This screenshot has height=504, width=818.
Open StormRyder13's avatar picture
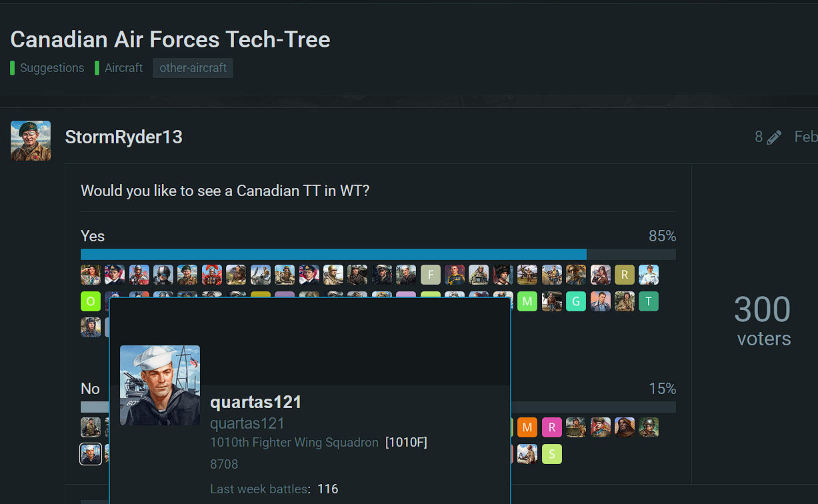tap(31, 141)
